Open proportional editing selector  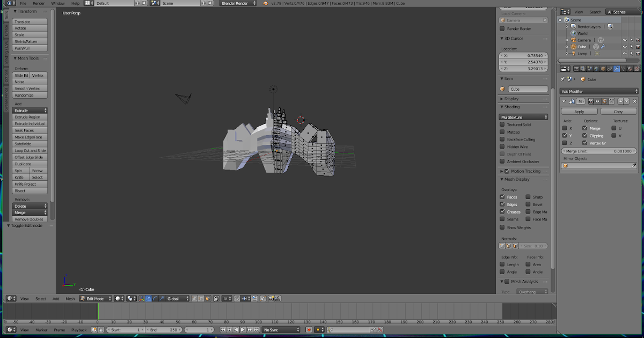point(228,298)
